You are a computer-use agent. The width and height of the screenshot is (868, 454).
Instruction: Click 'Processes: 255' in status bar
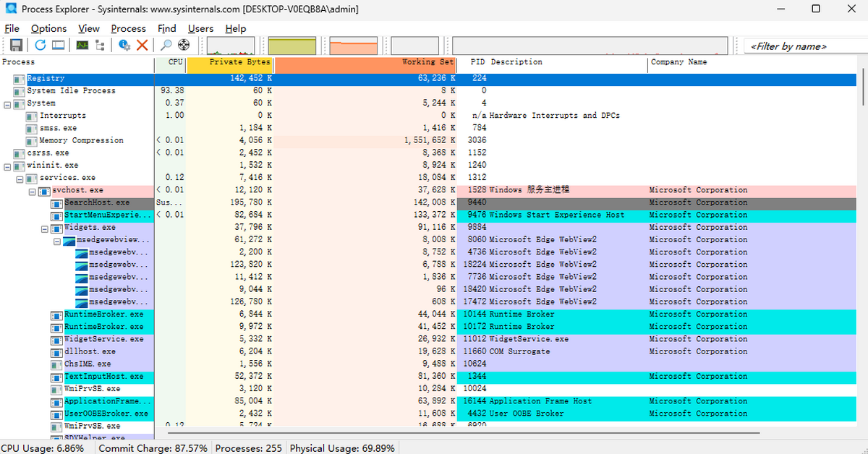click(x=249, y=448)
